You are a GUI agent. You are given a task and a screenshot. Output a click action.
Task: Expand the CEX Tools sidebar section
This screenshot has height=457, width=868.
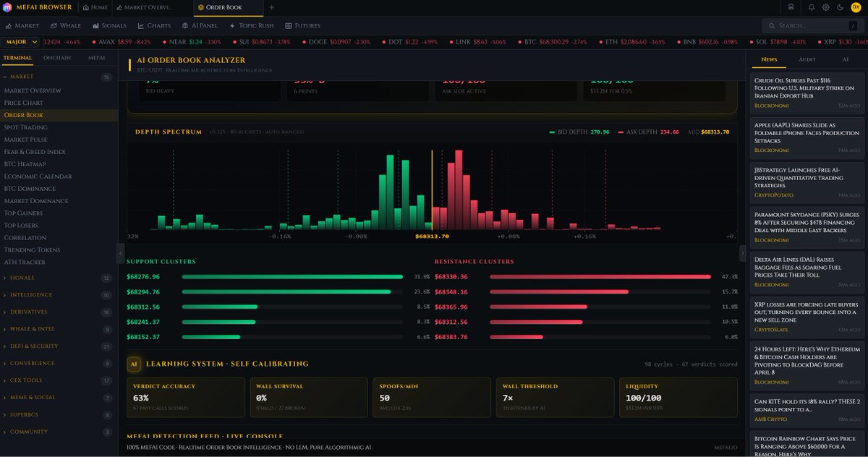pyautogui.click(x=59, y=380)
